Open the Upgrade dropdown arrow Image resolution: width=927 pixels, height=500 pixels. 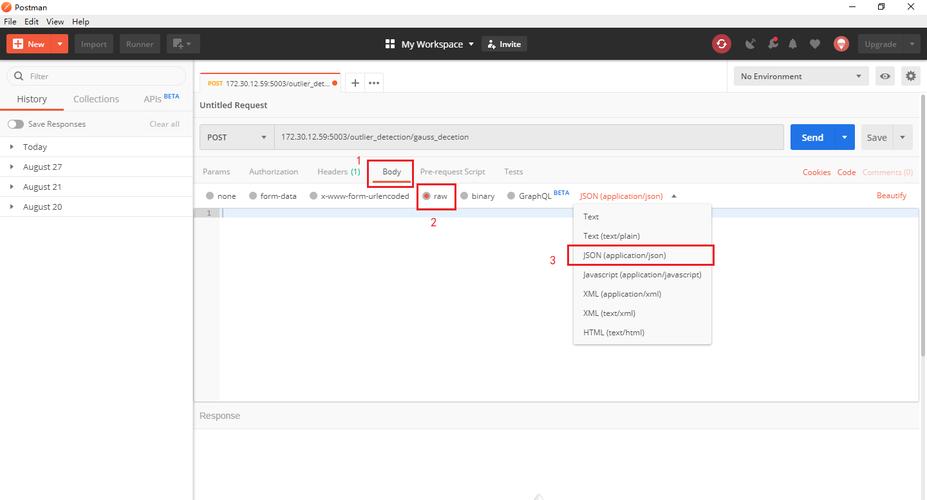(x=912, y=44)
